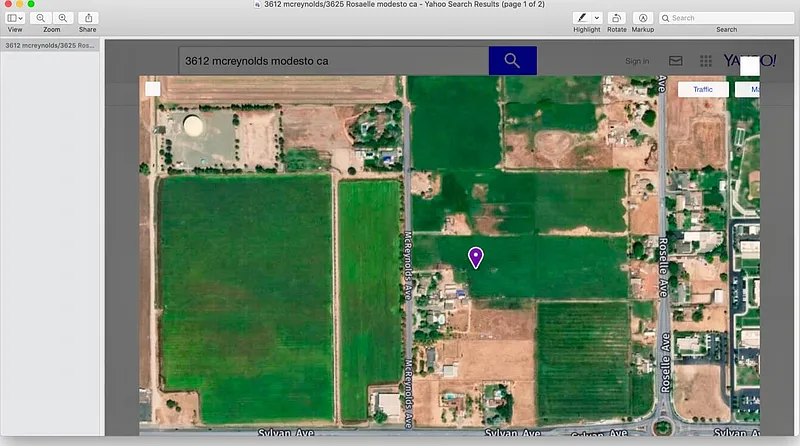Open the Share menu icon
This screenshot has height=446, width=800.
coord(88,18)
